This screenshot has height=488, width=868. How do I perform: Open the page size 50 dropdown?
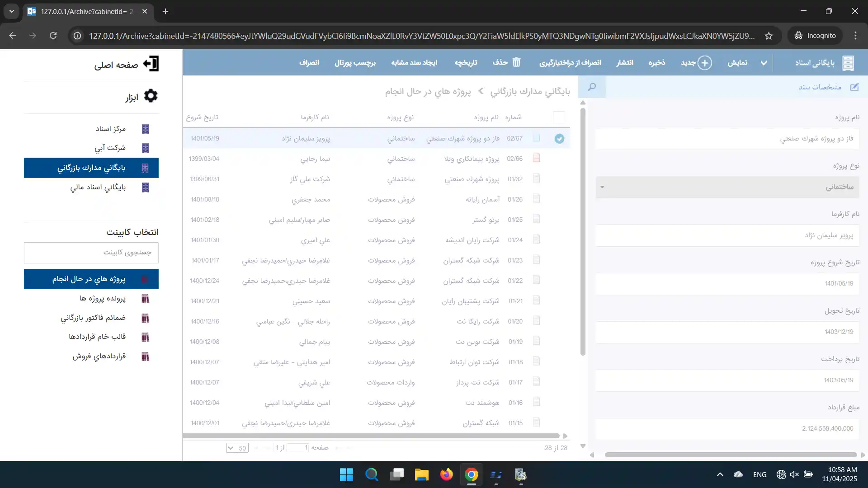[x=237, y=448]
